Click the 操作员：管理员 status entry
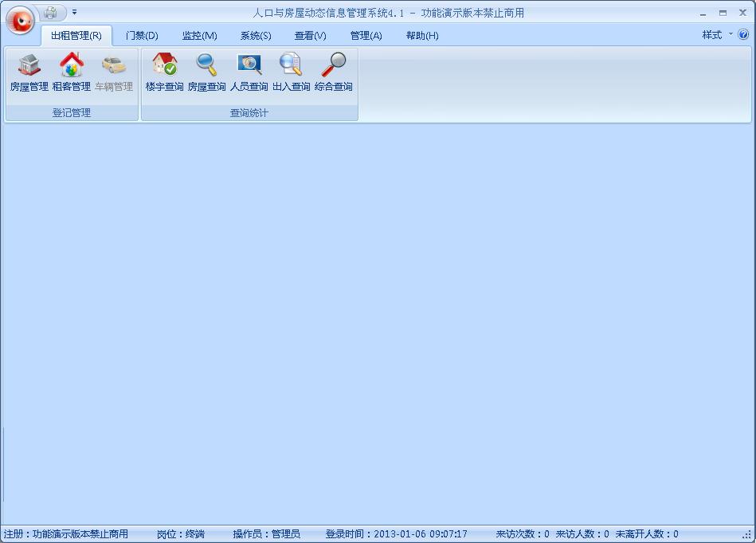 (266, 534)
